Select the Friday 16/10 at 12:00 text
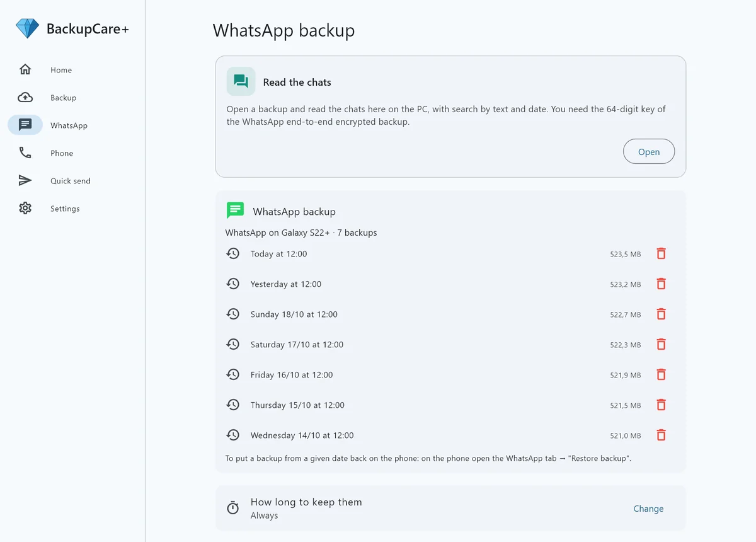Image resolution: width=756 pixels, height=542 pixels. coord(292,375)
